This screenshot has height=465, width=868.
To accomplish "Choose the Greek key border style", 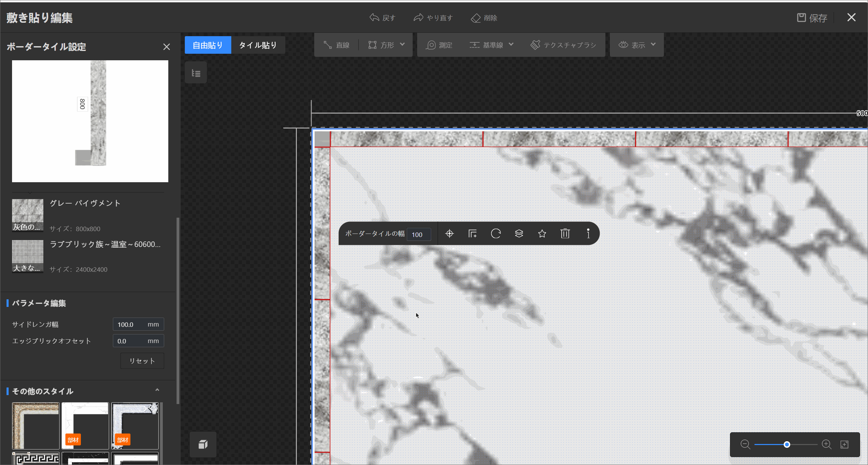I will pos(36,458).
